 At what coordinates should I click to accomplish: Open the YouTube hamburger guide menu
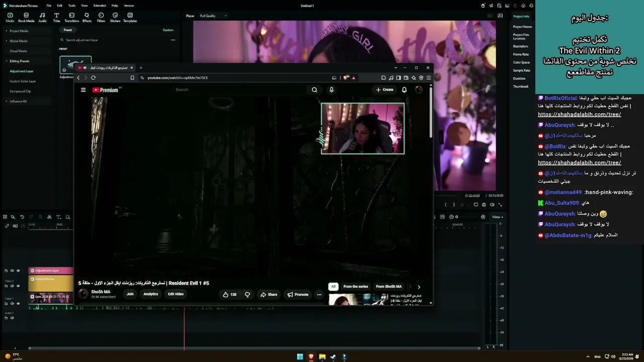click(x=83, y=90)
